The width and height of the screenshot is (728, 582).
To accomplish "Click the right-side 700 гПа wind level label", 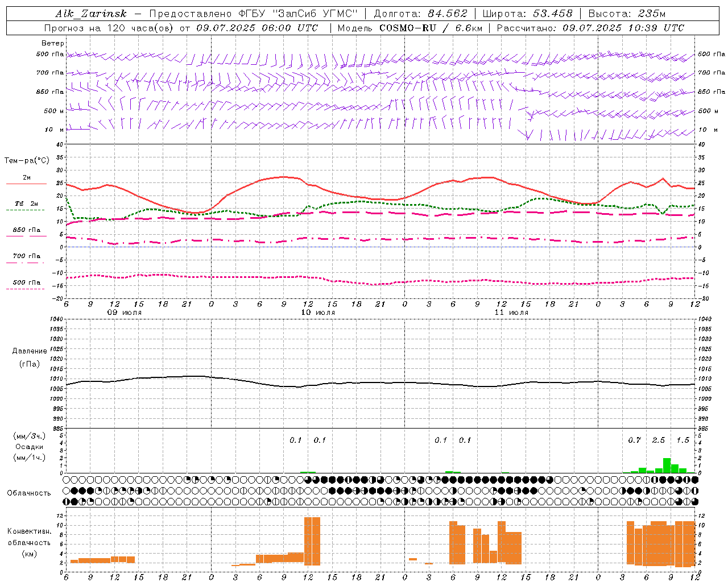I will (712, 73).
